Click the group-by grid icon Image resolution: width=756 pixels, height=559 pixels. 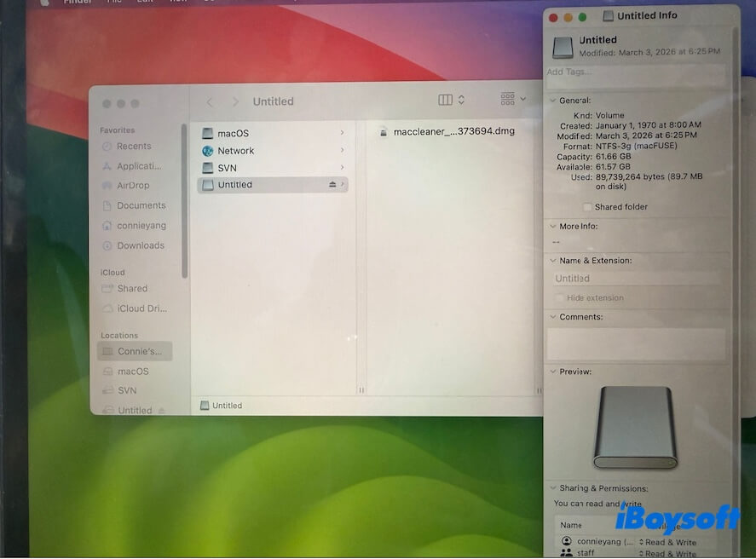point(507,99)
